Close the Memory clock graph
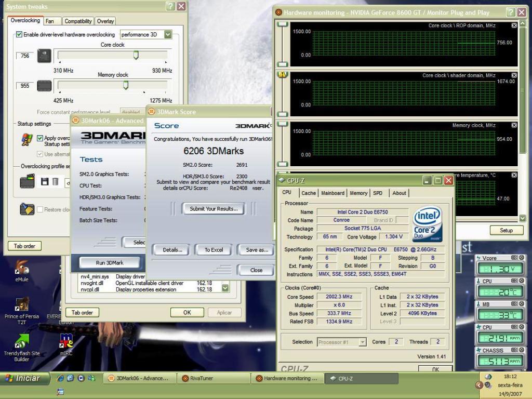Viewport: 532px width, 399px height. pos(514,125)
